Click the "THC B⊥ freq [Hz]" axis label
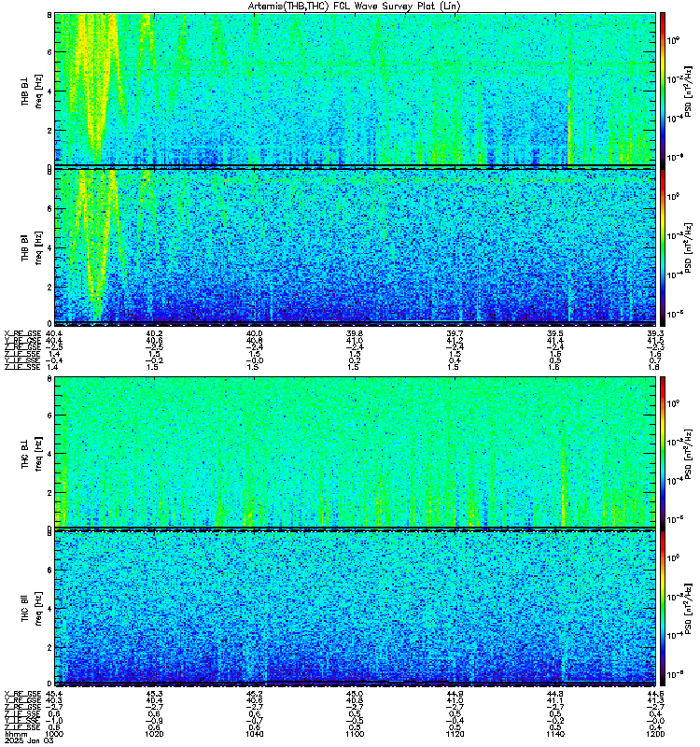 pyautogui.click(x=31, y=453)
